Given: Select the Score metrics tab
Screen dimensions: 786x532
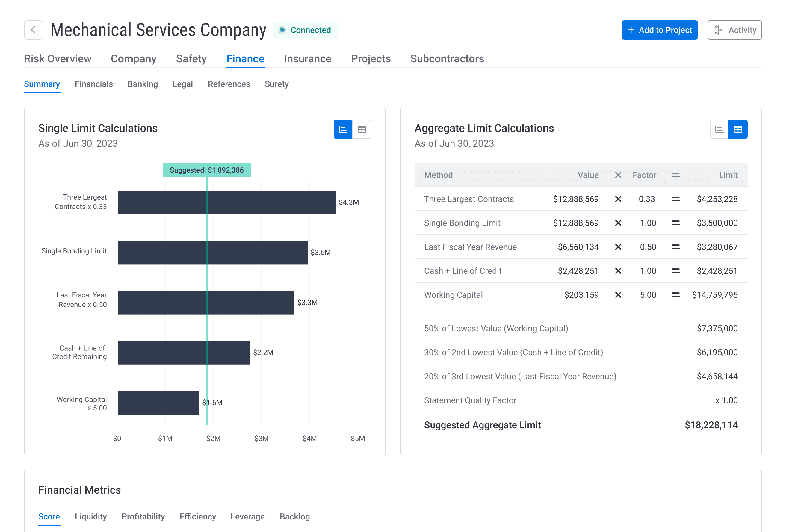Looking at the screenshot, I should [x=49, y=517].
